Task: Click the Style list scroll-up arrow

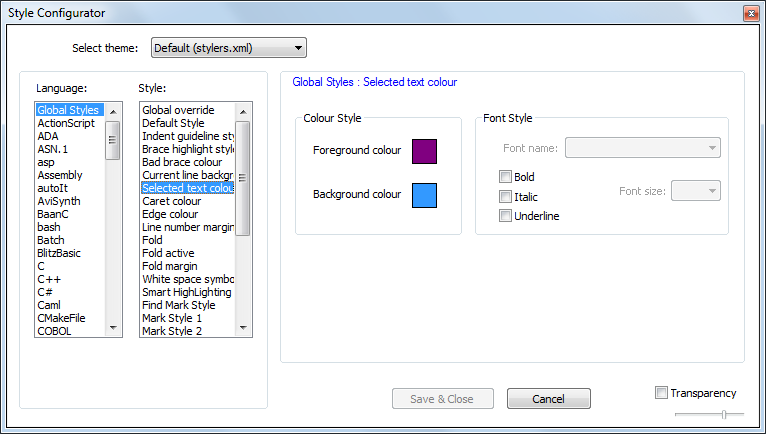Action: click(243, 110)
